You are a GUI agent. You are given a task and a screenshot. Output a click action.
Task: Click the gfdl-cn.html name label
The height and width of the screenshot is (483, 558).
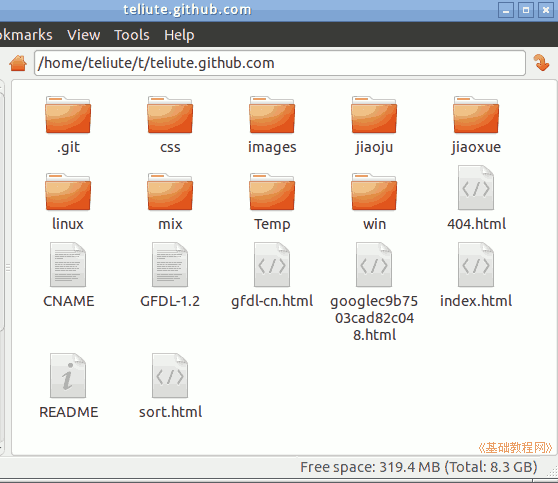tap(272, 301)
